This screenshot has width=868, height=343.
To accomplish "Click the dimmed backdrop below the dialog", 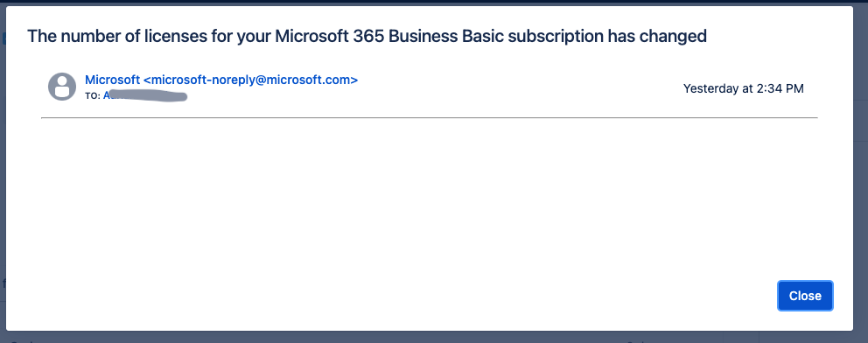I will [x=429, y=337].
